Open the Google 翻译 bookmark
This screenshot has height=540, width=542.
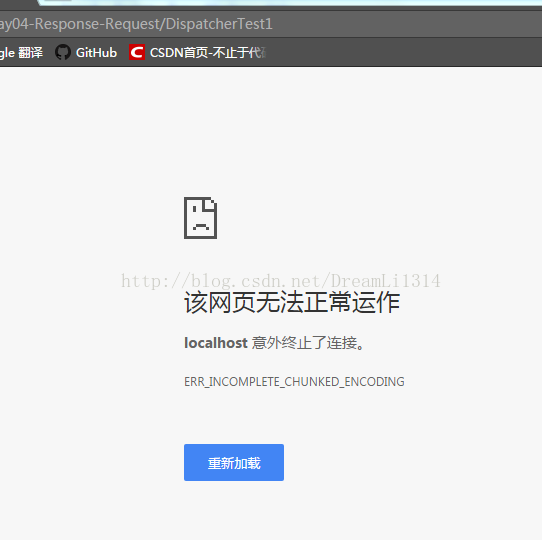tap(21, 53)
